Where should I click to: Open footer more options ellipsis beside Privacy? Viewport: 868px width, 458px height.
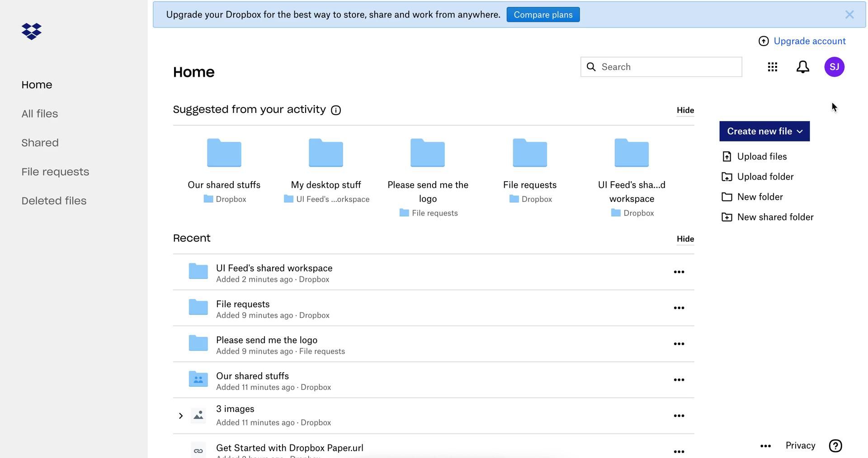765,446
